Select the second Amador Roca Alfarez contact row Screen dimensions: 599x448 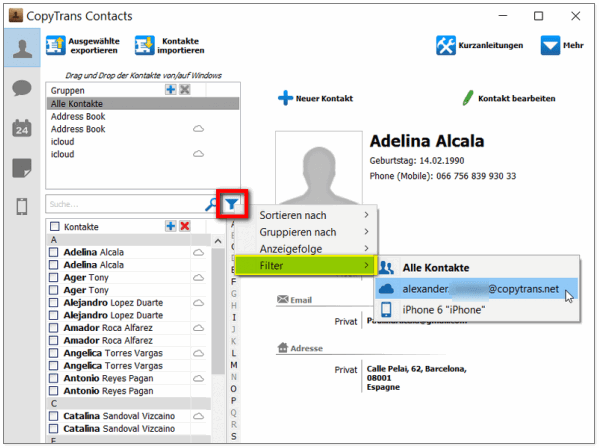(128, 341)
